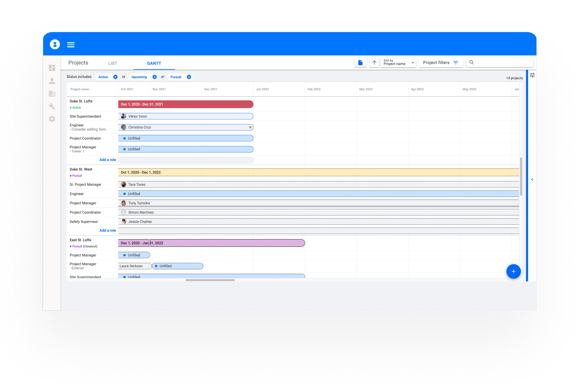Switch to the LIST tab
Image resolution: width=588 pixels, height=384 pixels.
tap(113, 63)
